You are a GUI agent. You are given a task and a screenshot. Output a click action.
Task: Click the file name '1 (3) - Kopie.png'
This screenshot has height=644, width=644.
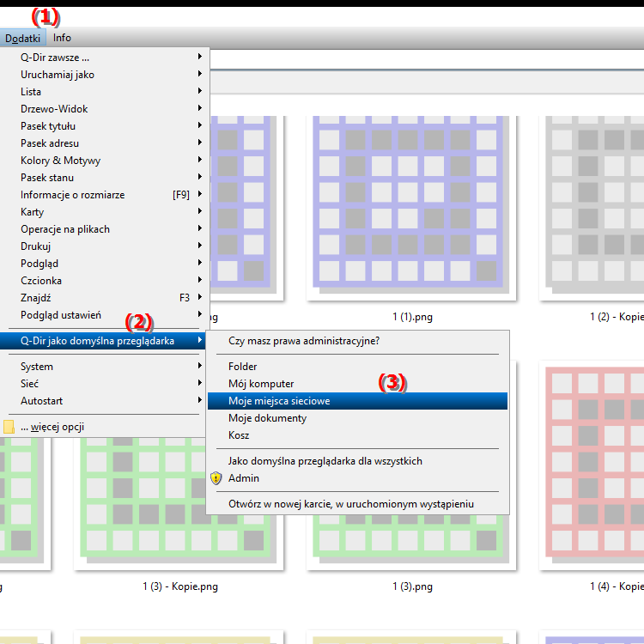coord(180,586)
